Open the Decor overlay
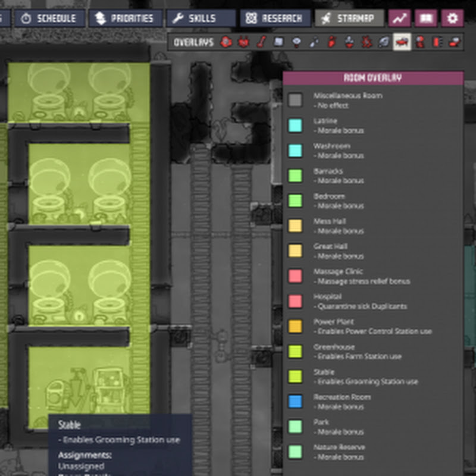 (x=349, y=42)
